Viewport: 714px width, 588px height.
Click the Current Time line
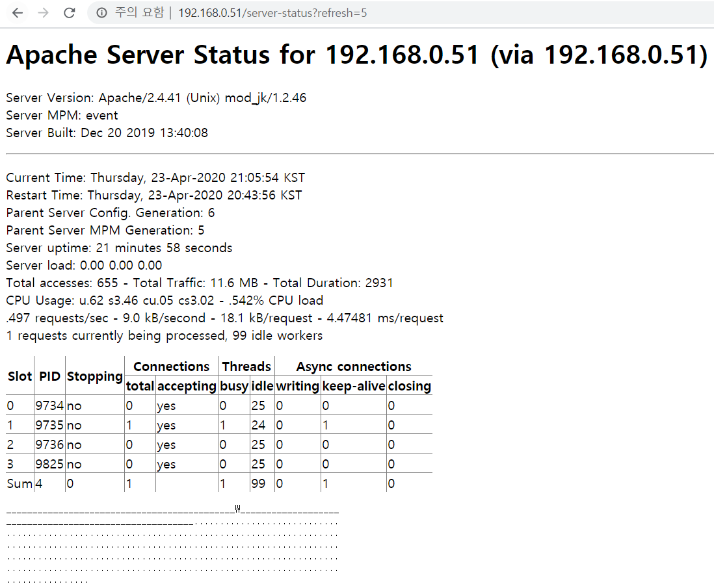point(155,177)
